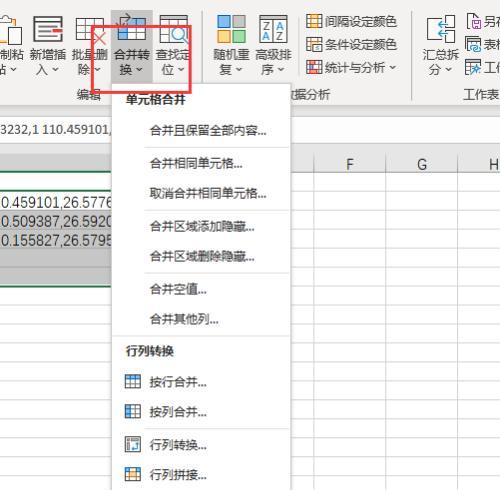
Task: Expand the 统计与分析 dropdown arrow
Action: click(393, 68)
